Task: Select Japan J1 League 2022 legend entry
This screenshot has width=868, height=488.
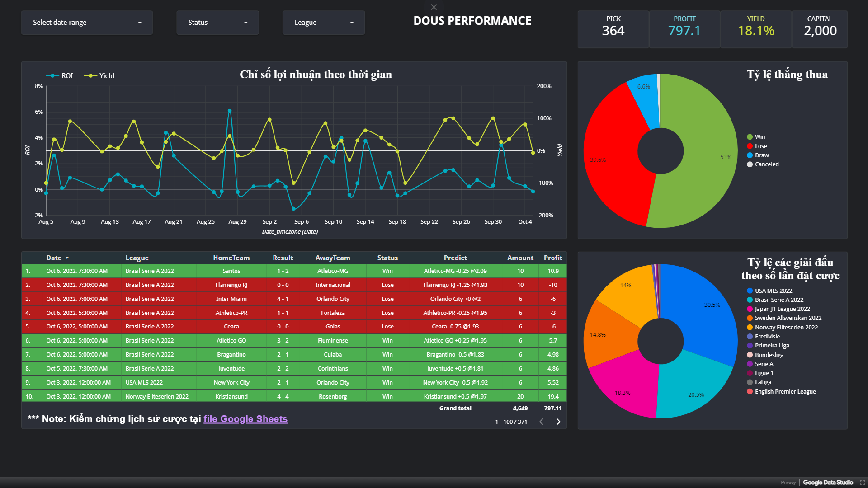Action: point(778,309)
